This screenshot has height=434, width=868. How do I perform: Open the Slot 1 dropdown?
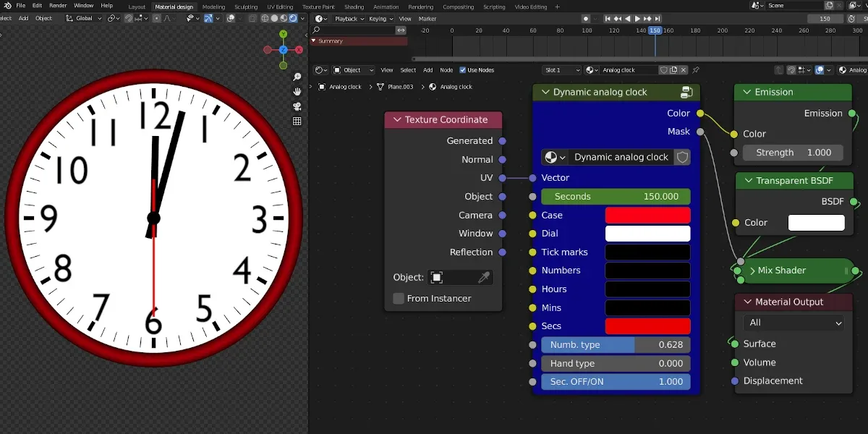pos(561,69)
